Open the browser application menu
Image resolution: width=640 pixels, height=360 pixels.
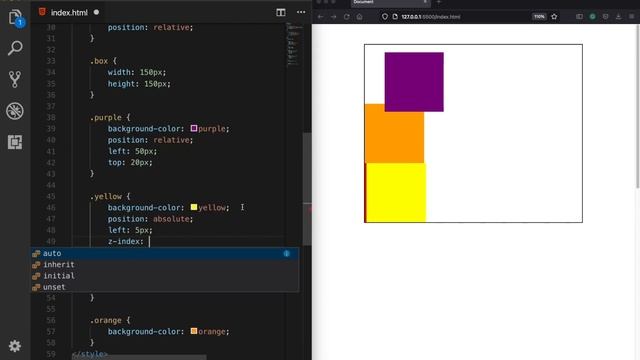tap(631, 17)
